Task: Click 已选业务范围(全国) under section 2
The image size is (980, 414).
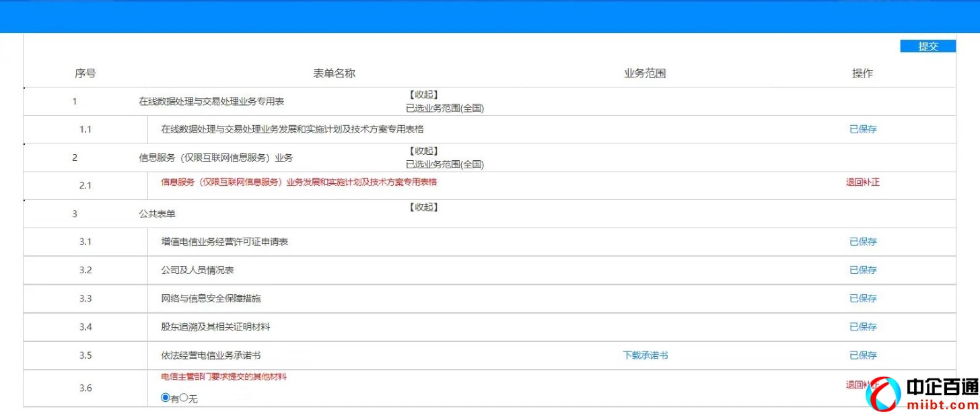Action: [444, 164]
